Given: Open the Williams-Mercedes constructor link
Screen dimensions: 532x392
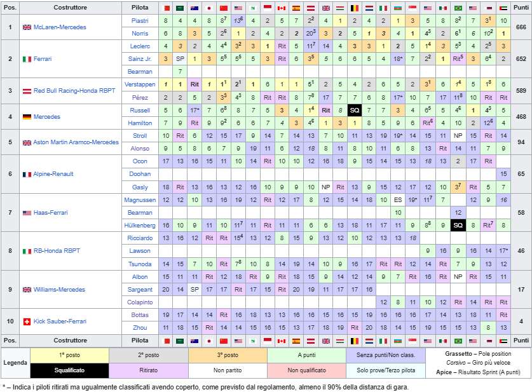Looking at the screenshot, I should [x=59, y=290].
